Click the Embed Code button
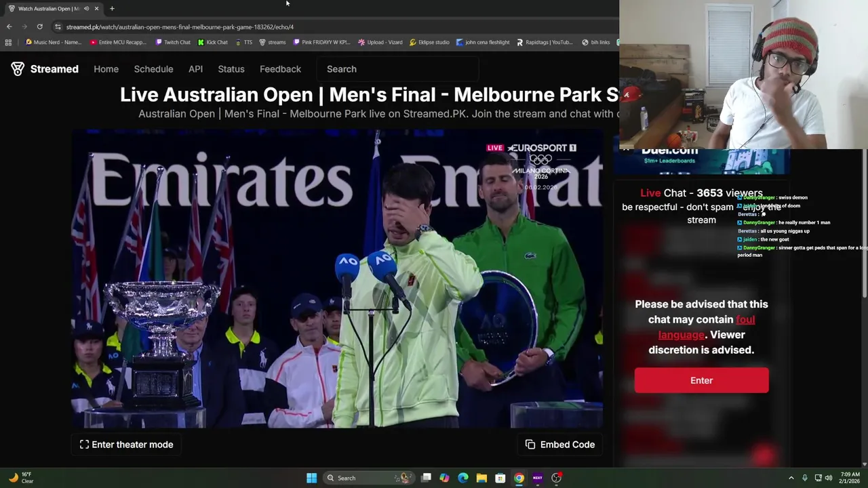This screenshot has width=868, height=488. pyautogui.click(x=560, y=445)
